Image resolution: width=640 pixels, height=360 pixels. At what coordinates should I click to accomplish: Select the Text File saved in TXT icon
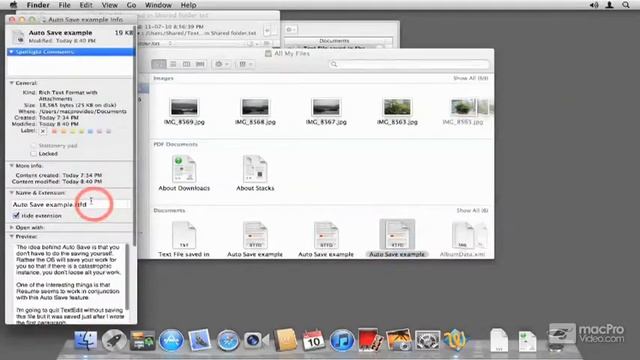pos(184,235)
